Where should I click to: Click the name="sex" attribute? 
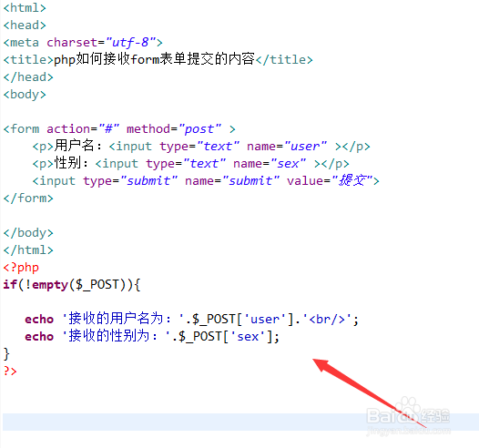pos(270,164)
